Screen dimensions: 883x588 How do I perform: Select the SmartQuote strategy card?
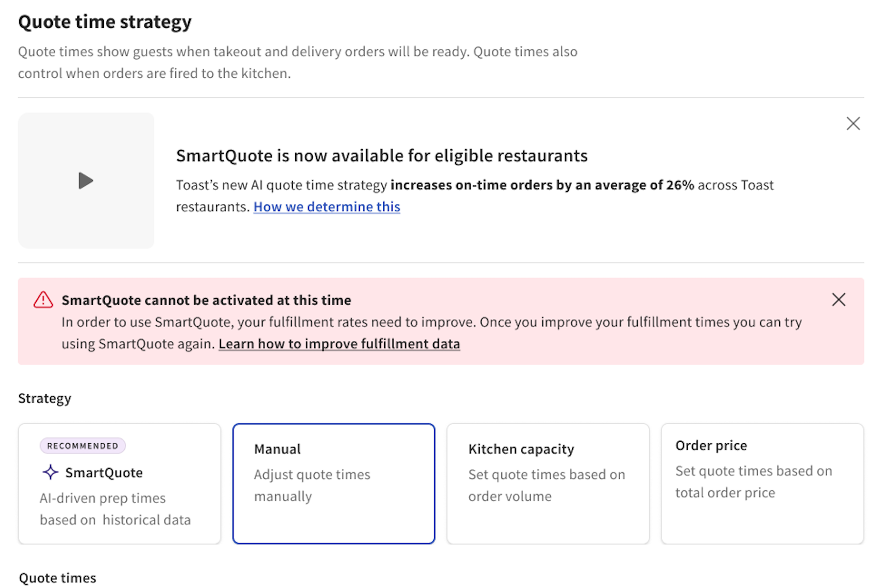(x=119, y=483)
